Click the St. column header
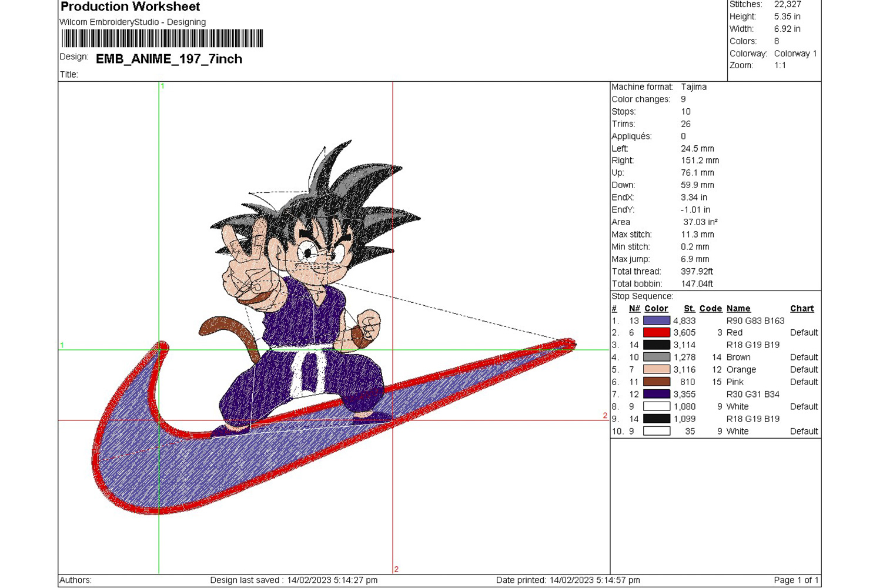 689,309
